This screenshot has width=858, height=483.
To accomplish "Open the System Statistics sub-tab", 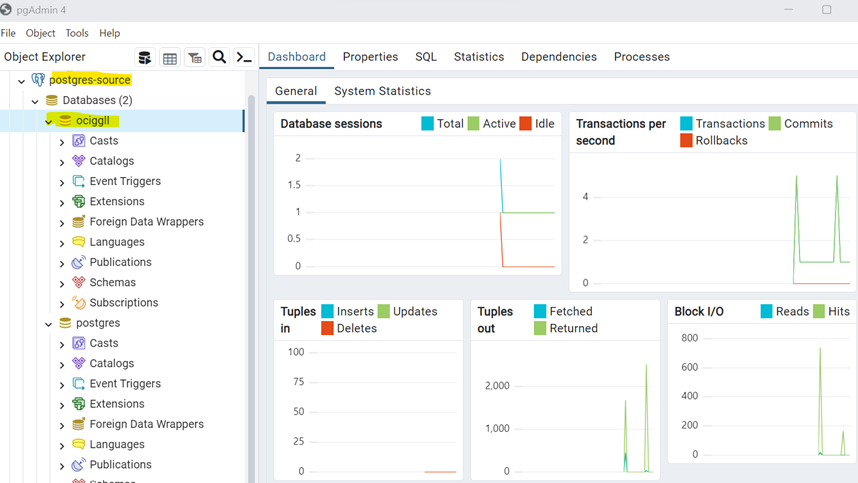I will click(382, 91).
